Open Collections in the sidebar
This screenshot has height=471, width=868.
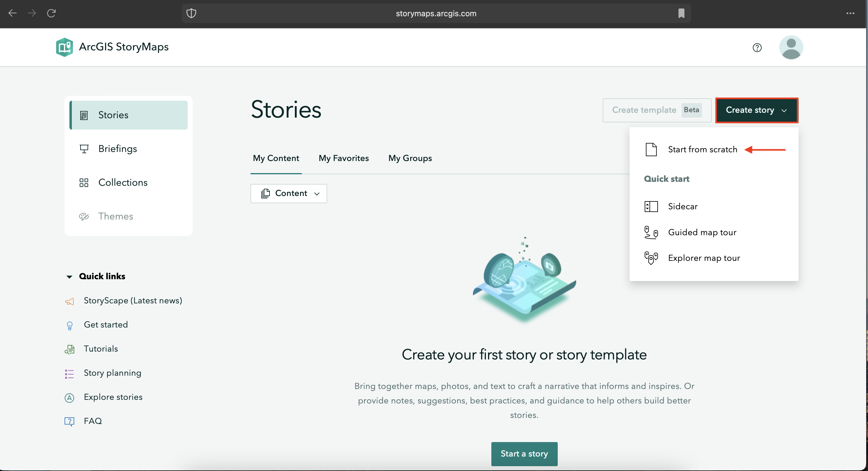click(x=123, y=182)
